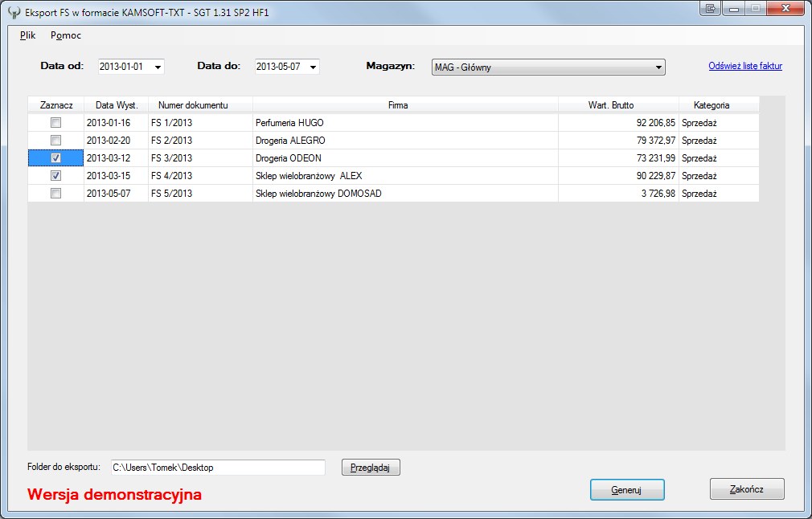Sort by the Data Wyst. column header
Viewport: 812px width, 519px height.
116,104
